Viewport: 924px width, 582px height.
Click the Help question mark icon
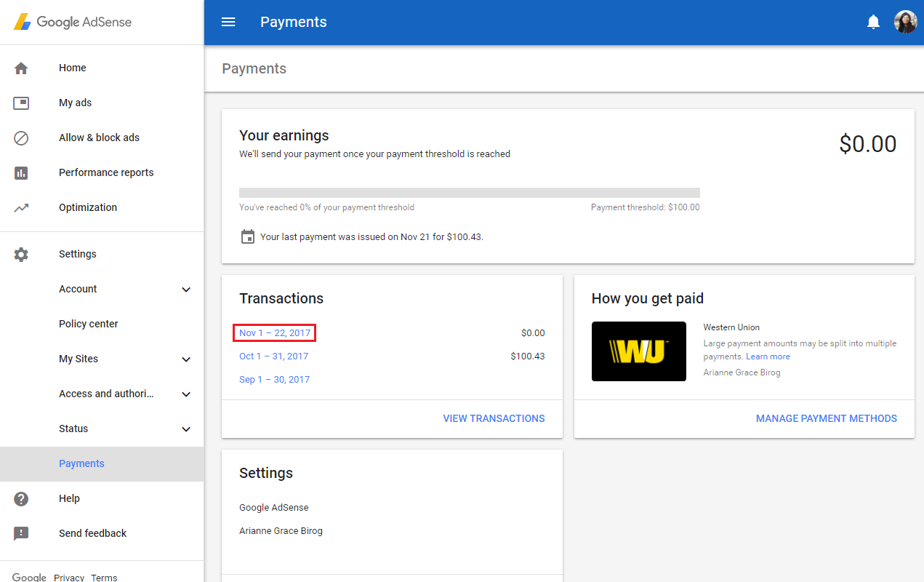21,498
